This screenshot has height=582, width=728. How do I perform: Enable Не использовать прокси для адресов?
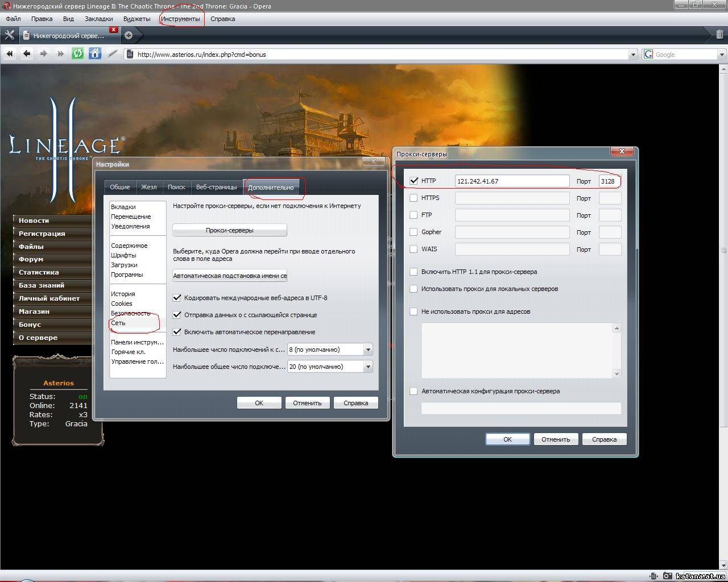pos(414,311)
